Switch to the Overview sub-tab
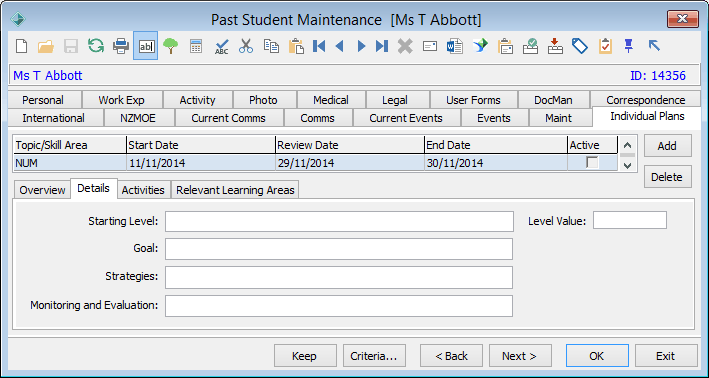Screen dimensions: 709x378 [42, 190]
